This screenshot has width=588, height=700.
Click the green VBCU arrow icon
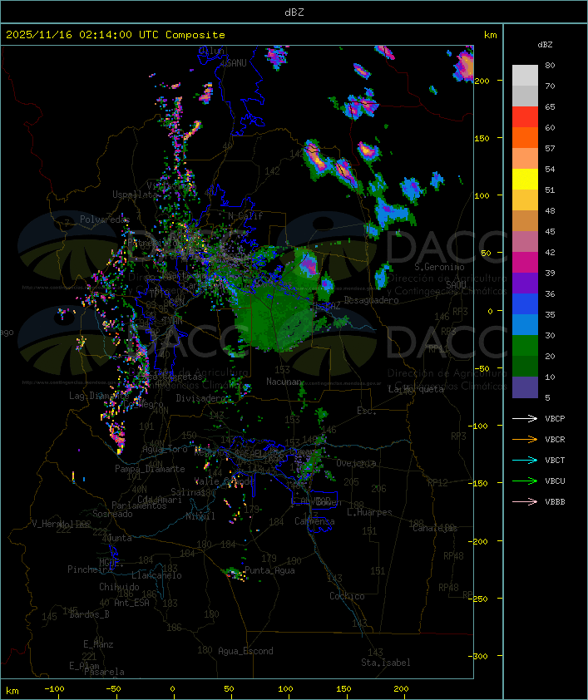coord(525,481)
